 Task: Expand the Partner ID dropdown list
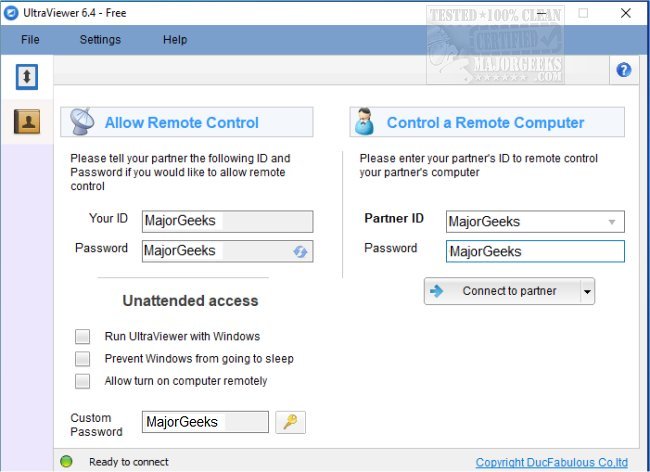(x=612, y=222)
